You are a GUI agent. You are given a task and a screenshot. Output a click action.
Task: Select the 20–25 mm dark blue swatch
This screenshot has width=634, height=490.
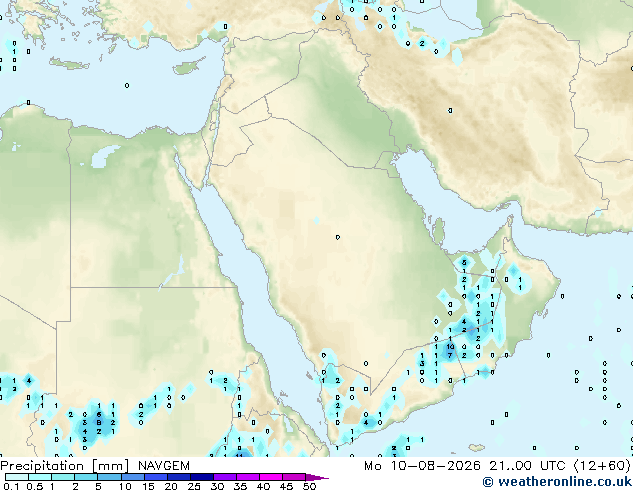(179, 477)
